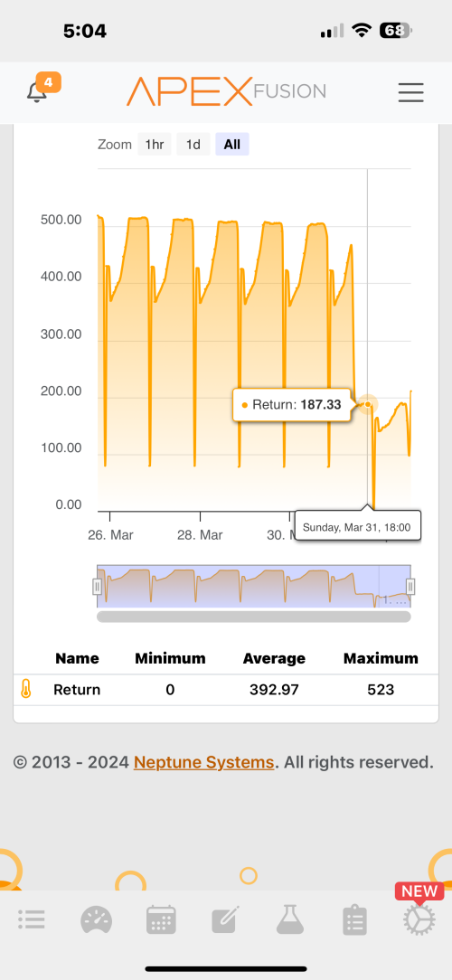Open the hamburger menu
This screenshot has height=980, width=452.
pos(410,92)
